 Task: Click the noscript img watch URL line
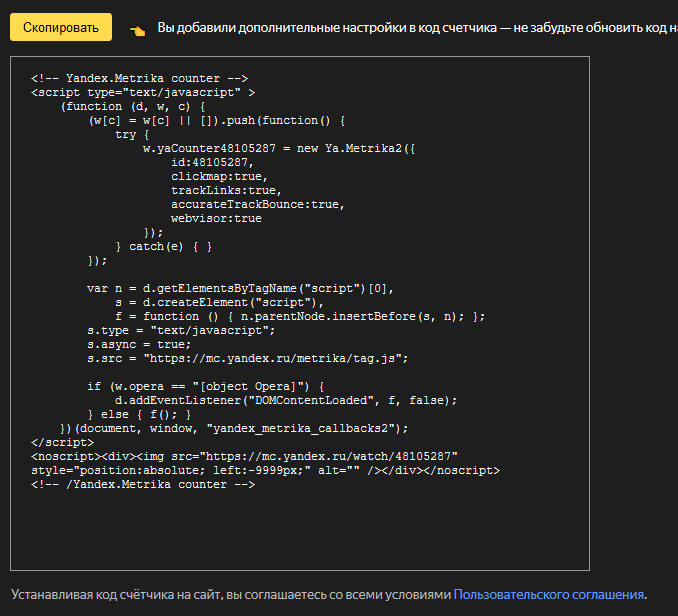245,455
